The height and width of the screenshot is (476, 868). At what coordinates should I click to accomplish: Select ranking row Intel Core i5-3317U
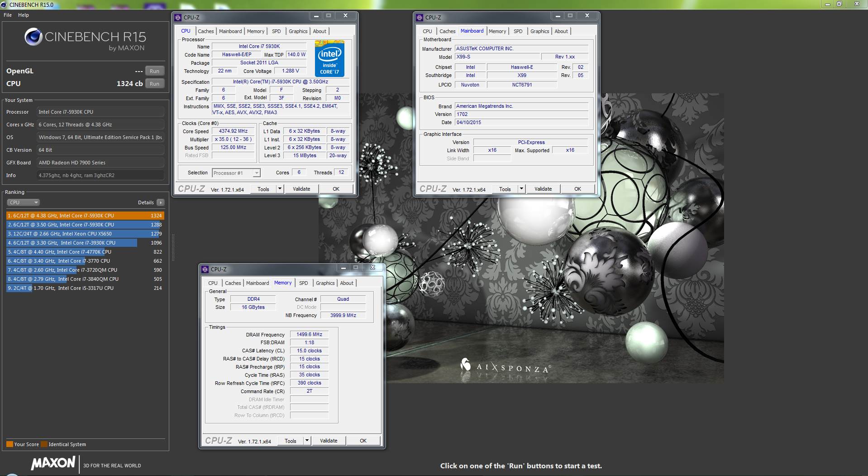point(85,288)
